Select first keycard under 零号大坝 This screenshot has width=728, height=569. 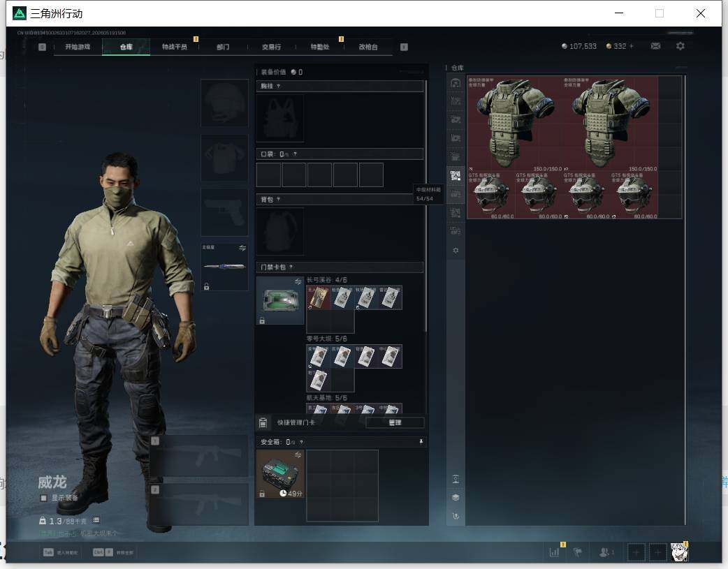click(x=319, y=357)
